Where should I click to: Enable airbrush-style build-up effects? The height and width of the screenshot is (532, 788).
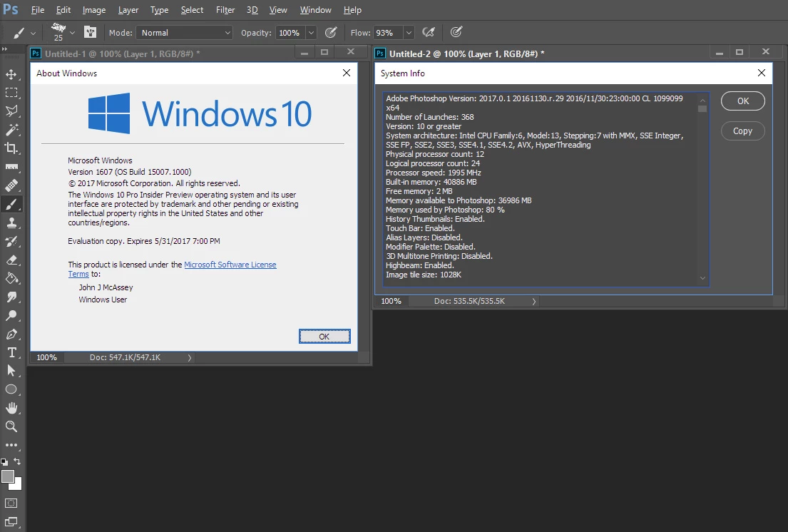click(428, 33)
